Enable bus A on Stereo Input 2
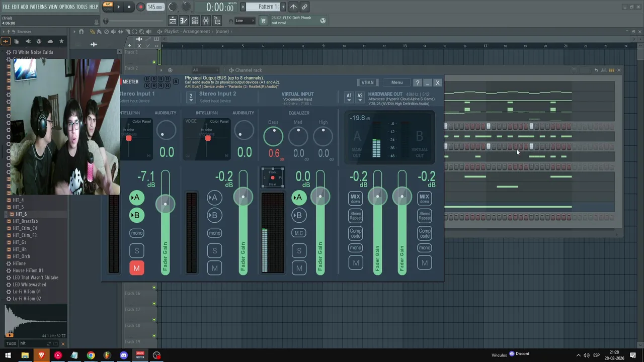644x362 pixels. (x=214, y=198)
